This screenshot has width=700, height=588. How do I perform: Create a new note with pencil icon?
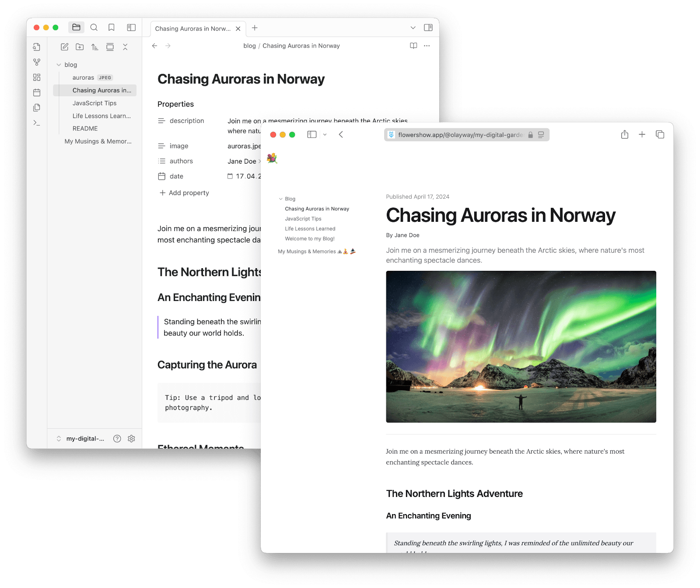click(64, 47)
